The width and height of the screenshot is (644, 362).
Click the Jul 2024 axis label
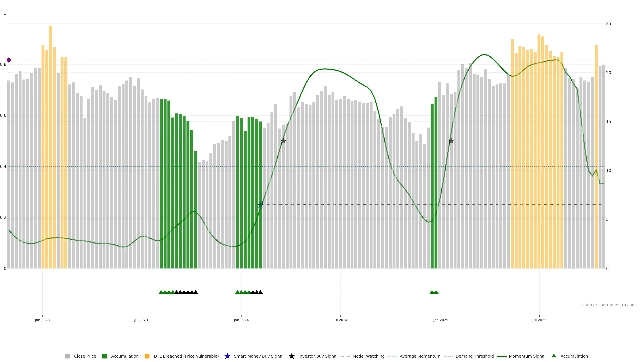(x=340, y=320)
